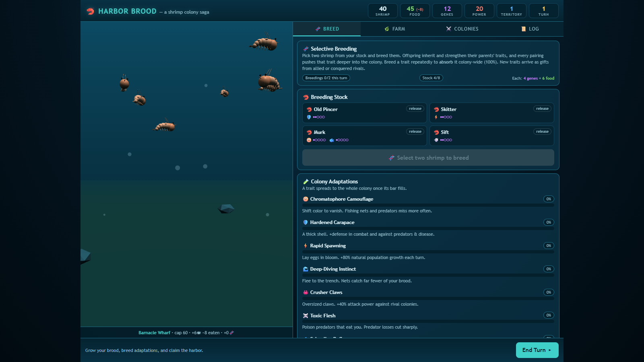Click the Deep-Diving Instinct wave icon
Viewport: 644px width, 362px height.
[305, 269]
